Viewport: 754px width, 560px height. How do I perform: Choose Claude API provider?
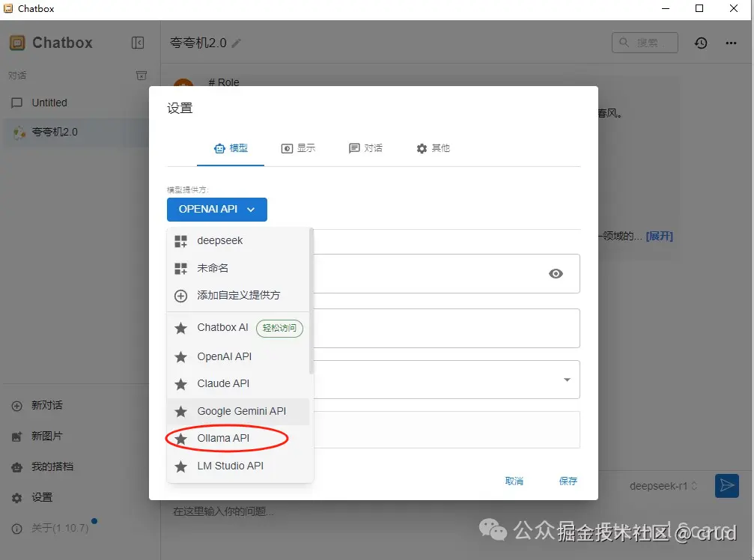click(238, 383)
